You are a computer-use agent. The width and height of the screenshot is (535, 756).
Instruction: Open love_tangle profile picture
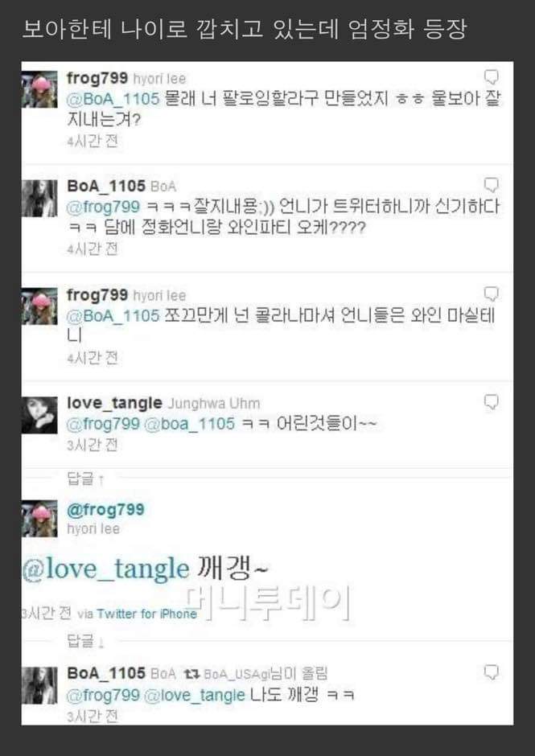click(x=39, y=415)
